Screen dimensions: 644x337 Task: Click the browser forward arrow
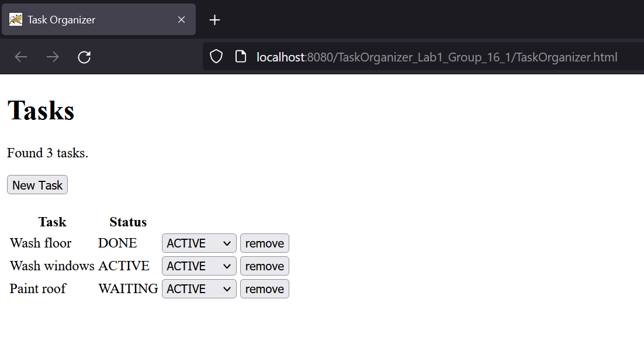(53, 57)
